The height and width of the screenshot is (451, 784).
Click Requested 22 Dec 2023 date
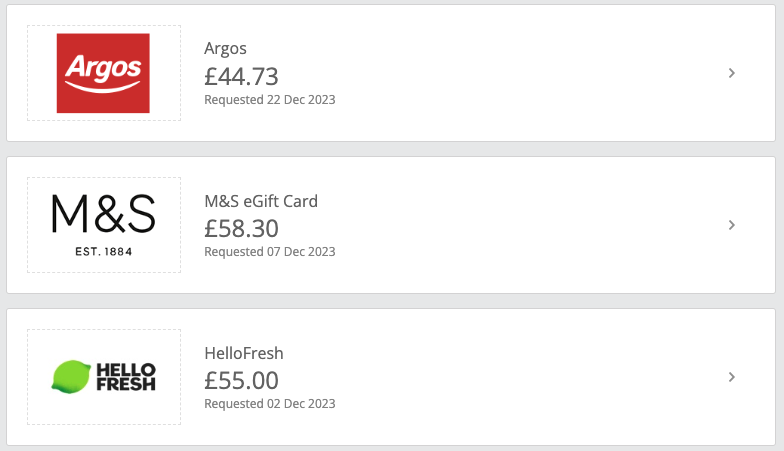(x=270, y=100)
